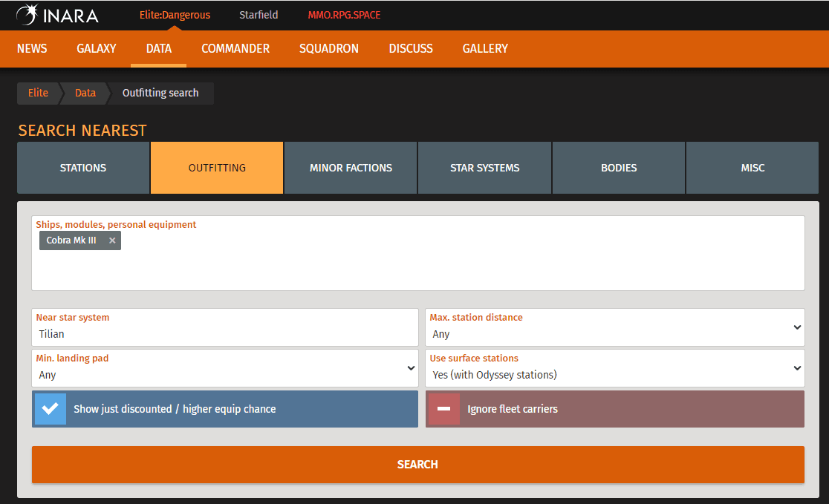Select the Star Systems tab
This screenshot has width=829, height=504.
(x=484, y=168)
